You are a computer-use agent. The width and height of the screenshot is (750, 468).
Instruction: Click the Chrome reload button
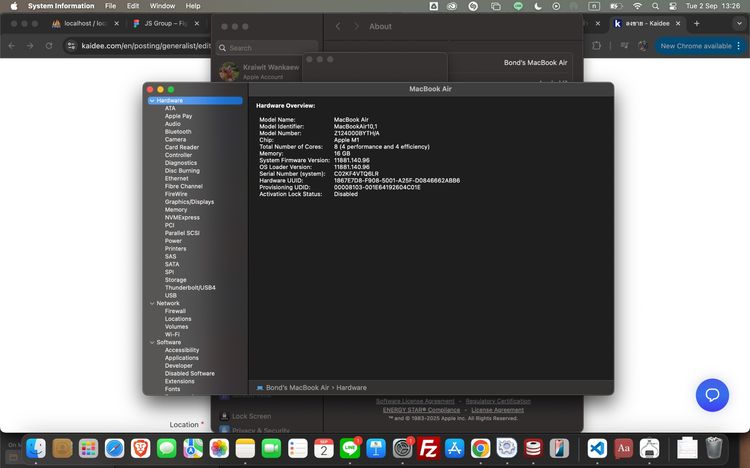(x=48, y=46)
